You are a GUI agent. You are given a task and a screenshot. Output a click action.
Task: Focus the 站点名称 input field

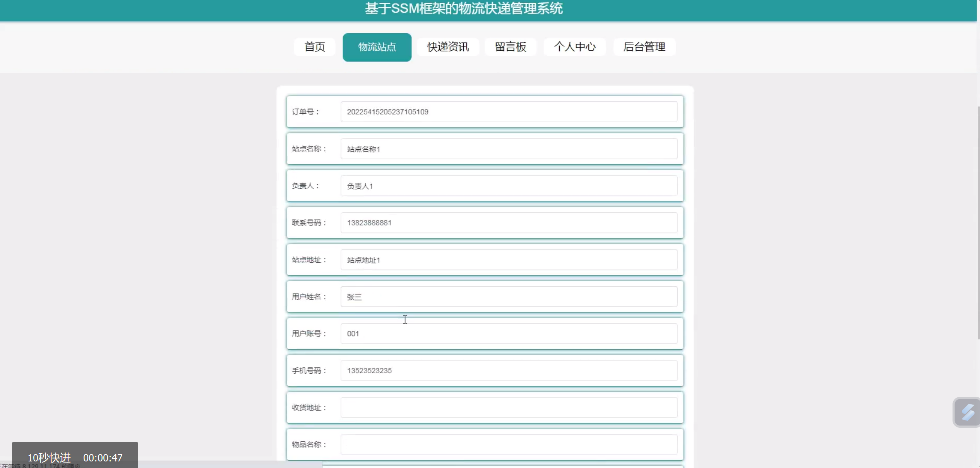[509, 149]
